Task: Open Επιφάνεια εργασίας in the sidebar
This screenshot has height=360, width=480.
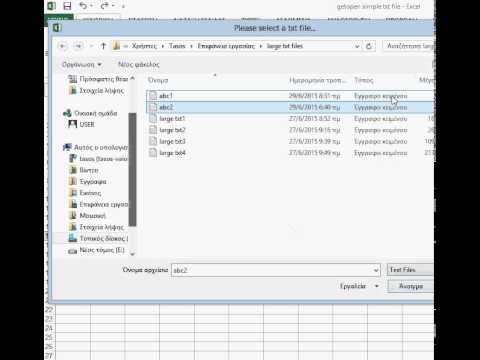Action: pos(98,204)
